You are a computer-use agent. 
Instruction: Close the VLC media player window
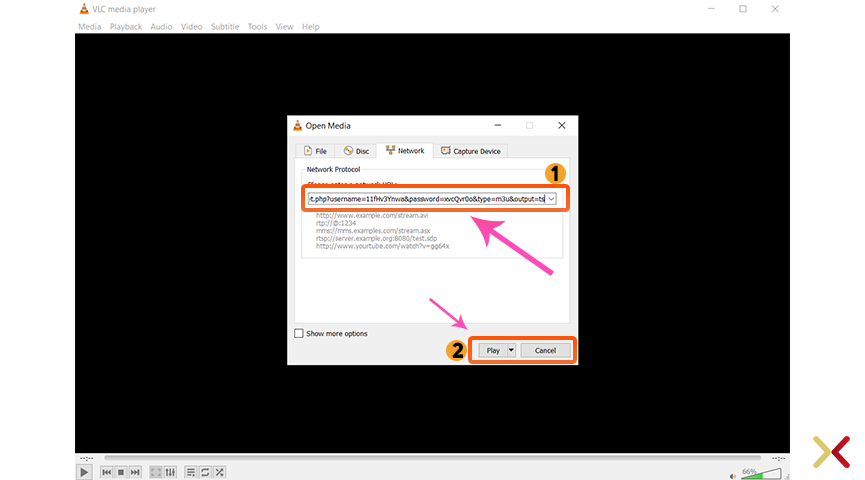click(x=775, y=9)
